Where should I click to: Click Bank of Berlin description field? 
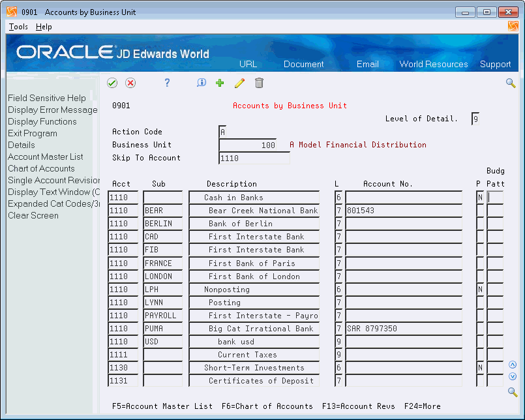click(x=254, y=224)
